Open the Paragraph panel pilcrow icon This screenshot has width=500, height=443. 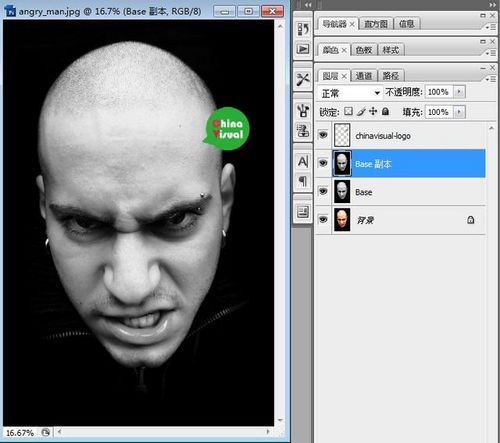pyautogui.click(x=303, y=182)
